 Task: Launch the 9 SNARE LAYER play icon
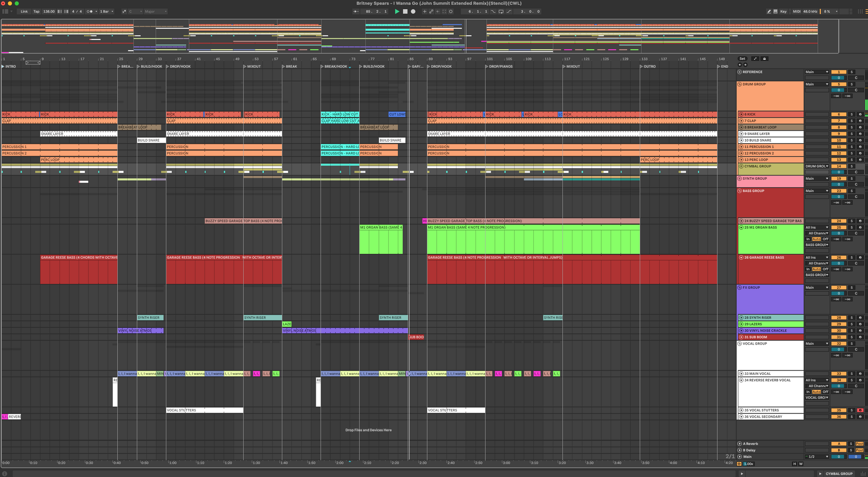click(741, 134)
